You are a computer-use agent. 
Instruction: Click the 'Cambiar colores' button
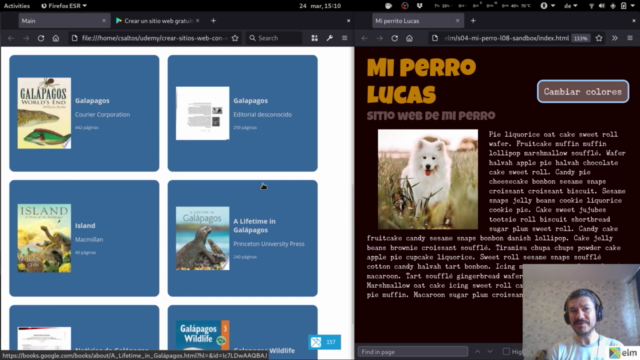coord(583,91)
